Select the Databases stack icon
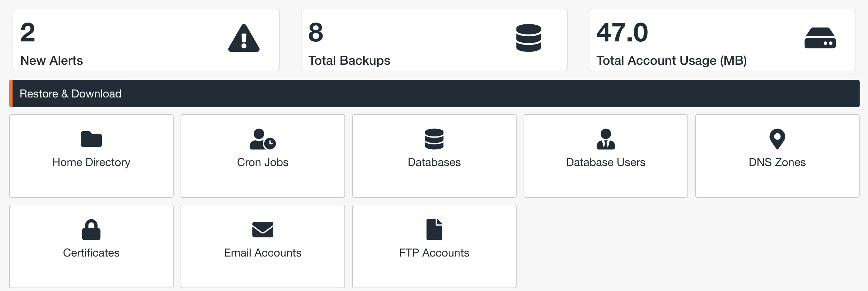The image size is (868, 291). click(434, 139)
